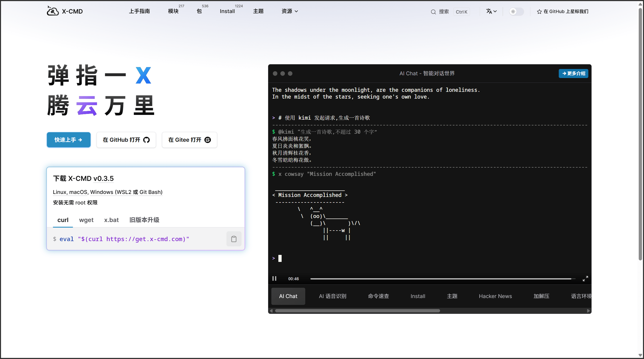Click the demo tabs horizontal scrollbar
Viewport: 644px width, 359px height.
pos(357,311)
